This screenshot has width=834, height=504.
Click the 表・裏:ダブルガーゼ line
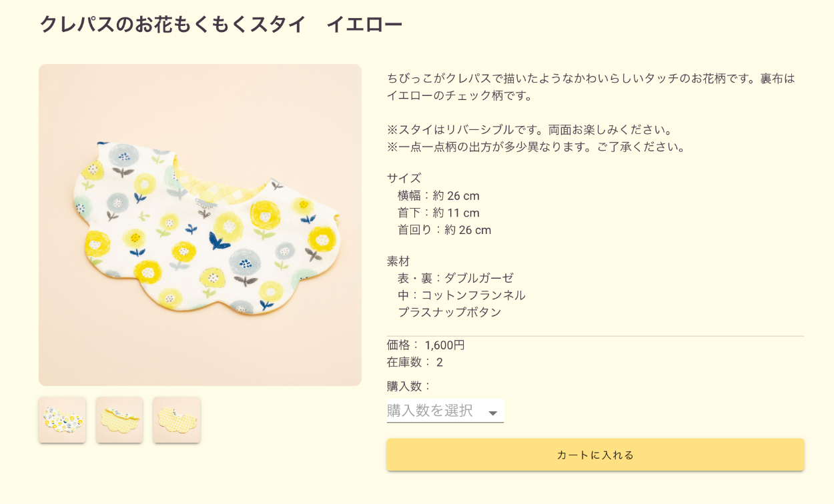pyautogui.click(x=456, y=279)
